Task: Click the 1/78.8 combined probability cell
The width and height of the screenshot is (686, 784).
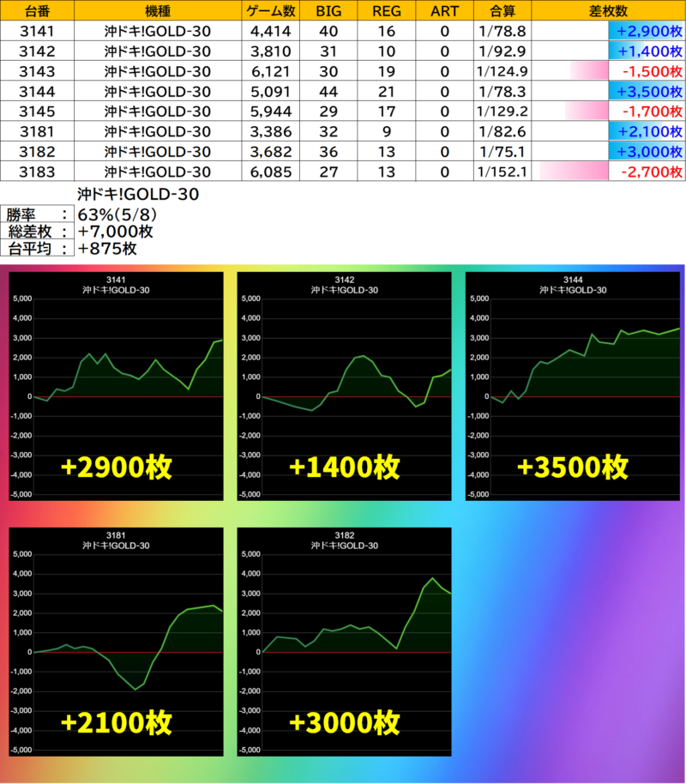Action: pyautogui.click(x=502, y=31)
